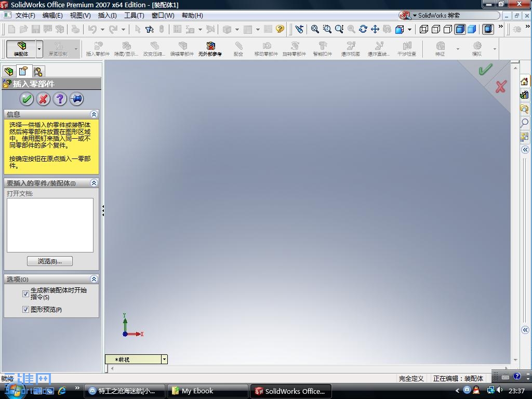
Task: Open the SolidWorks Resources home task pane icon
Action: (524, 82)
